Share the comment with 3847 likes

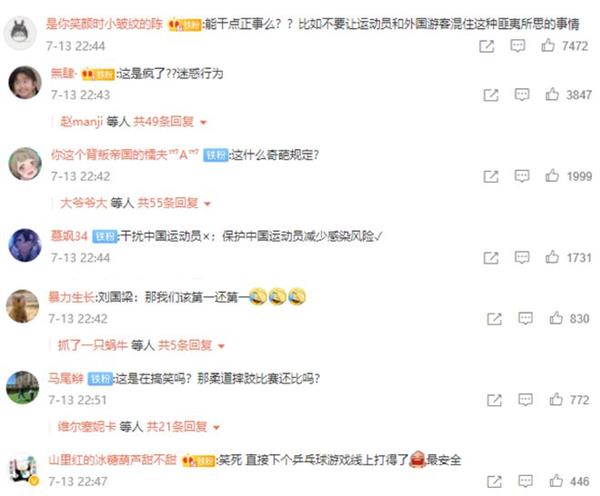click(x=491, y=95)
